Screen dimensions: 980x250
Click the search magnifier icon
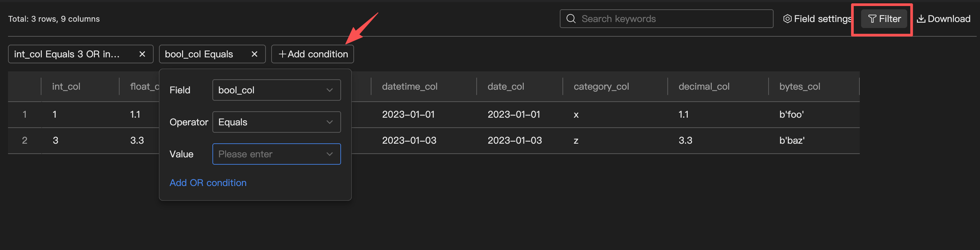click(x=570, y=19)
